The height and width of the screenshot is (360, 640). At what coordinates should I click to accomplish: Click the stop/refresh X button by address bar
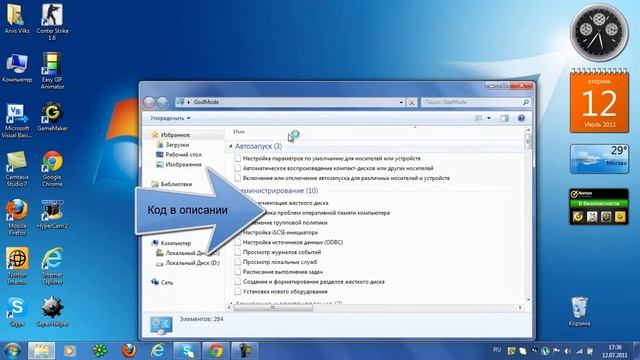click(412, 102)
